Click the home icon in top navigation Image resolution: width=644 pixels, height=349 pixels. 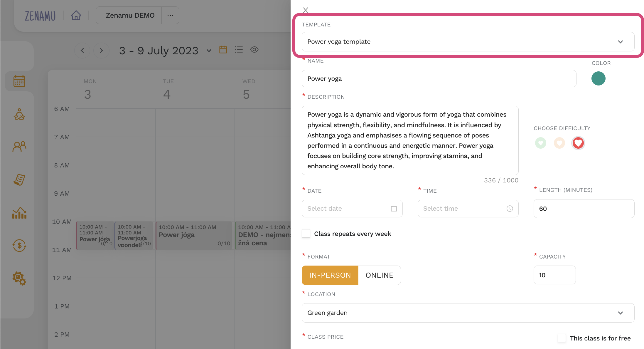[75, 15]
